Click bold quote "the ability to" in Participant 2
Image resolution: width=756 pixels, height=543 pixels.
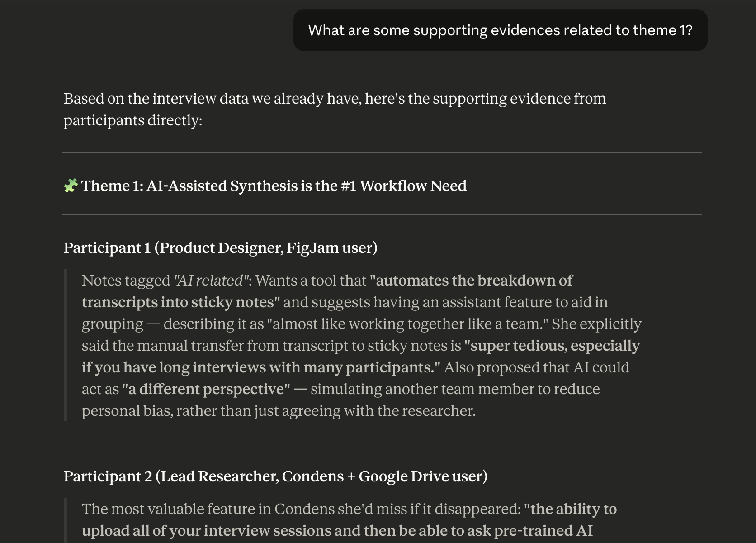coord(570,509)
